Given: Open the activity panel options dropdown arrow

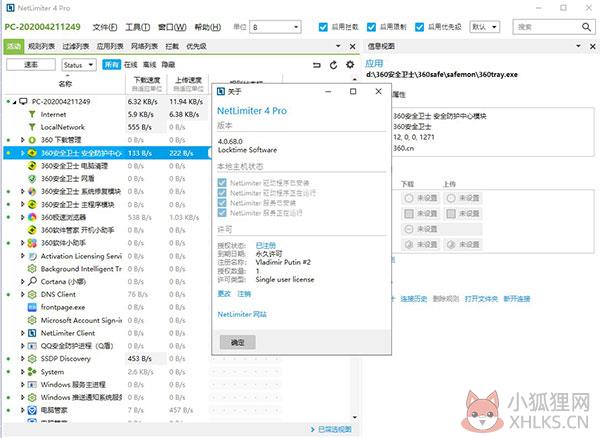Looking at the screenshot, I should point(338,46).
